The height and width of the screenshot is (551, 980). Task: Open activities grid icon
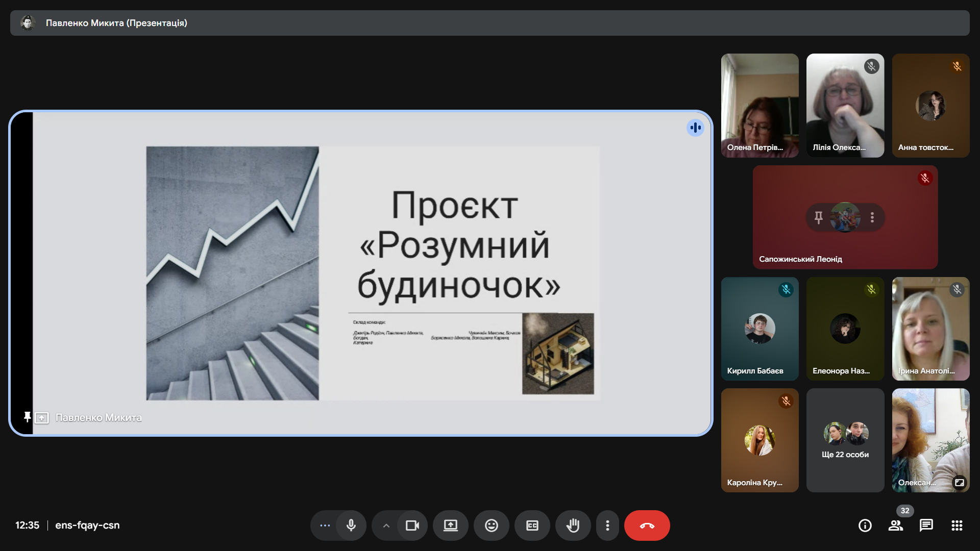pyautogui.click(x=957, y=525)
